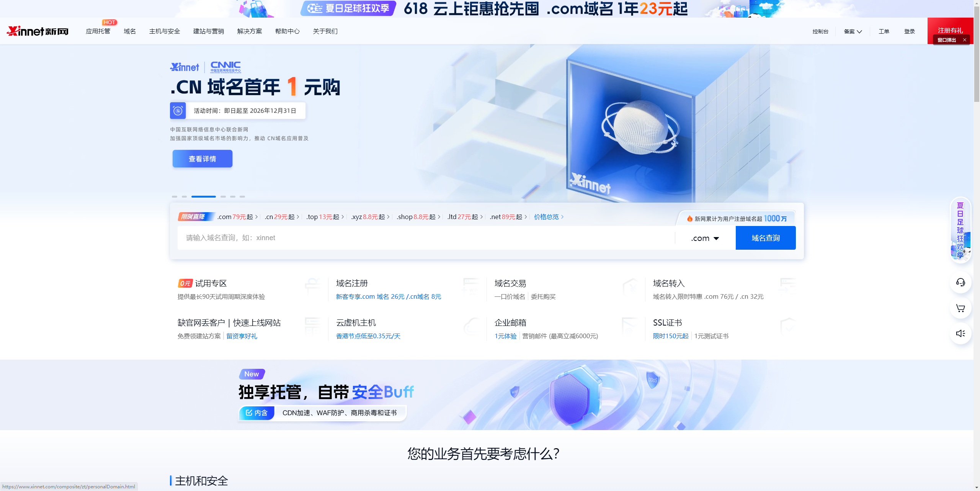Open the 控制台 link
Image resolution: width=980 pixels, height=491 pixels.
point(820,31)
